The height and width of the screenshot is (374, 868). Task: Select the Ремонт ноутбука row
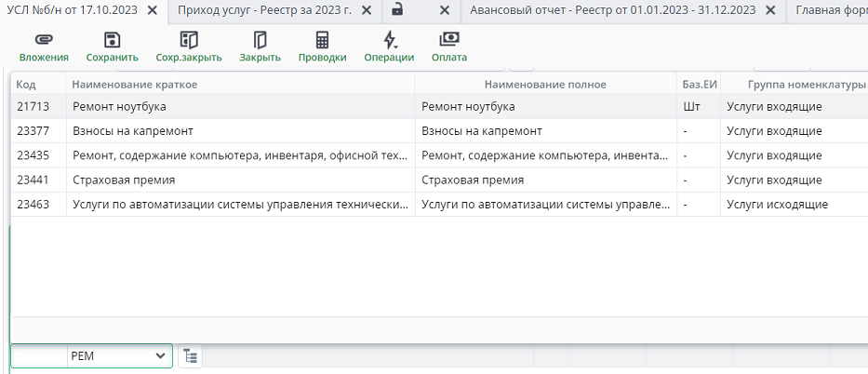(240, 106)
